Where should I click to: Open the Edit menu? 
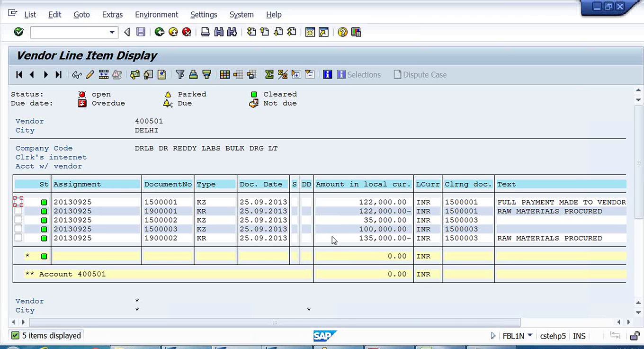click(54, 15)
